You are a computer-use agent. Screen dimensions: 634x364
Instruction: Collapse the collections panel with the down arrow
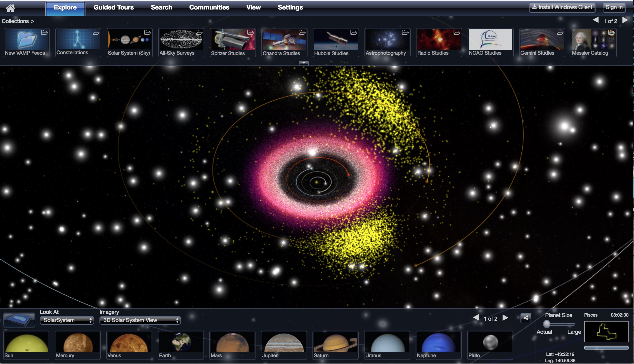[304, 63]
